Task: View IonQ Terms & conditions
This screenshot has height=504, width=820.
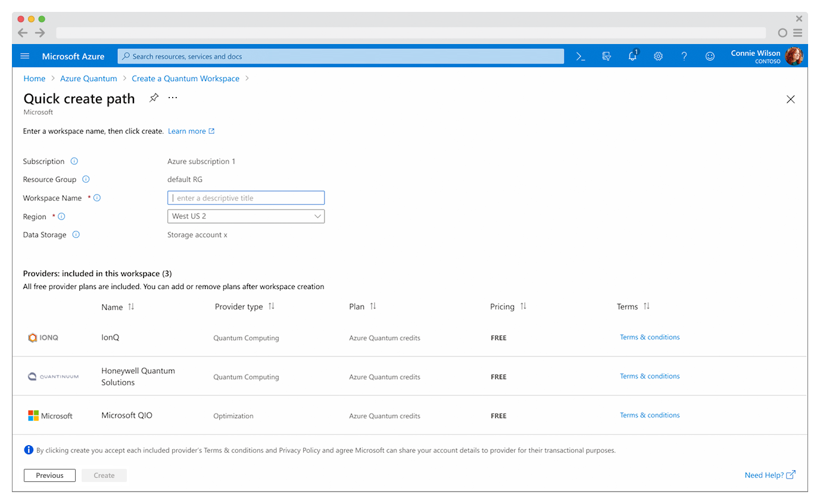Action: click(x=650, y=337)
